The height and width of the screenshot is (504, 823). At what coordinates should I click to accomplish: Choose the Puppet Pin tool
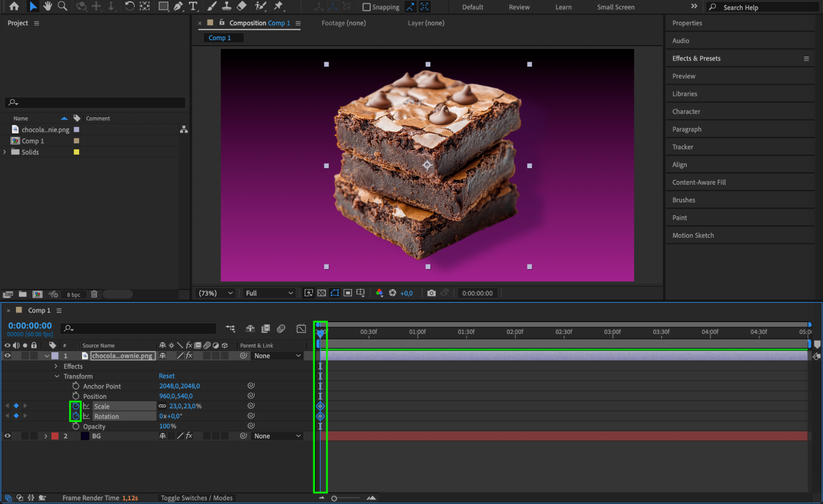click(x=279, y=6)
